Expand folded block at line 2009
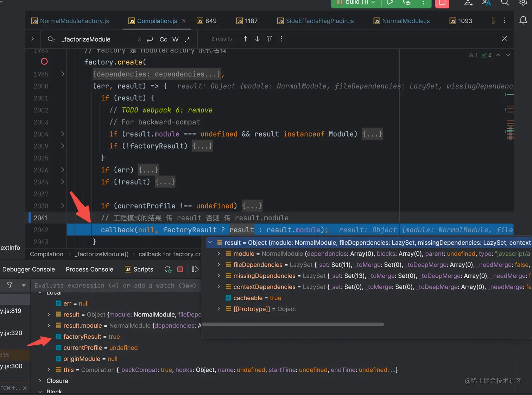Viewport: 532px width, 395px height. point(63,146)
